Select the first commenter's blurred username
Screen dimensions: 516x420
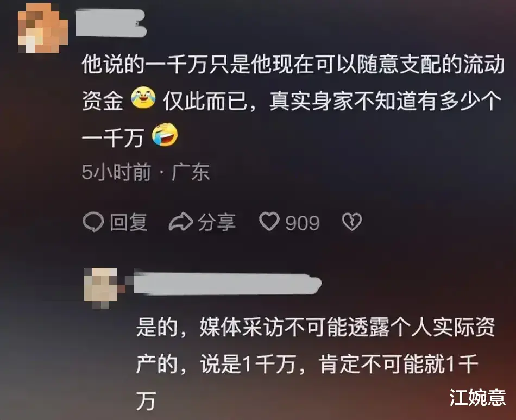(111, 23)
